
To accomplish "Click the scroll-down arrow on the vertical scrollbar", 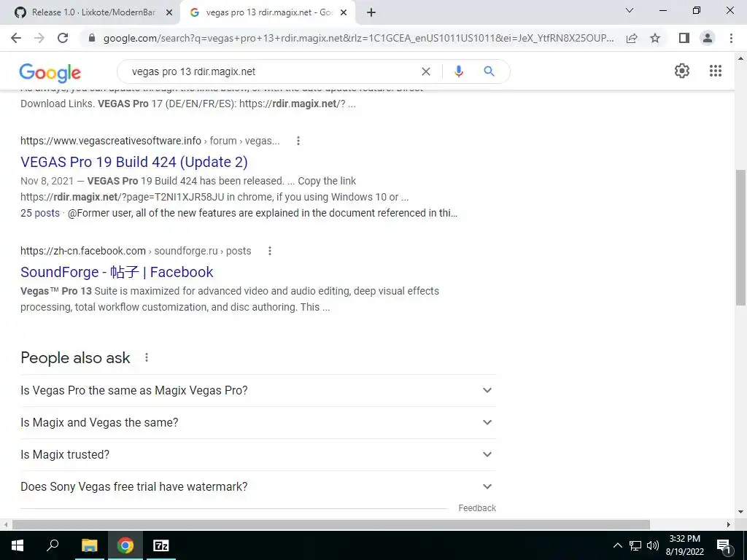I will click(x=740, y=512).
